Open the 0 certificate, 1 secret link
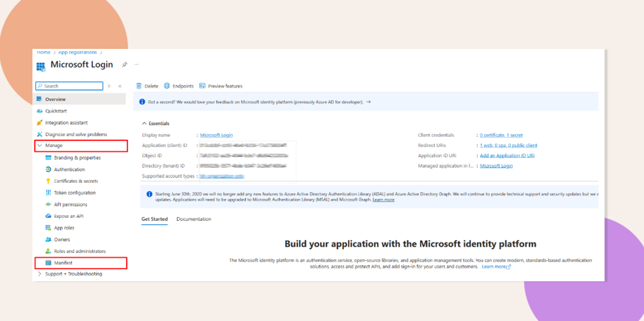The width and height of the screenshot is (644, 321). click(501, 135)
